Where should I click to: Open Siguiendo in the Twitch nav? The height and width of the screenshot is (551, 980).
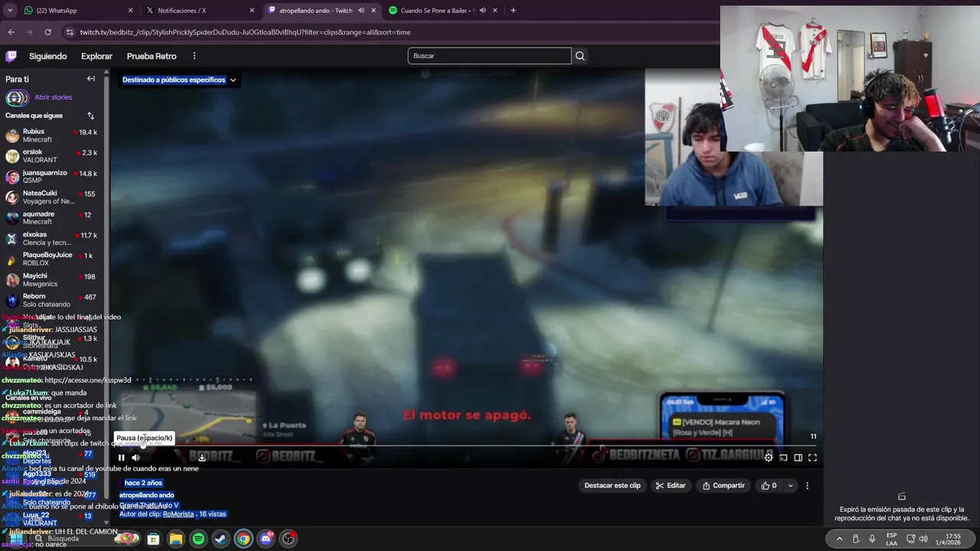click(x=48, y=56)
